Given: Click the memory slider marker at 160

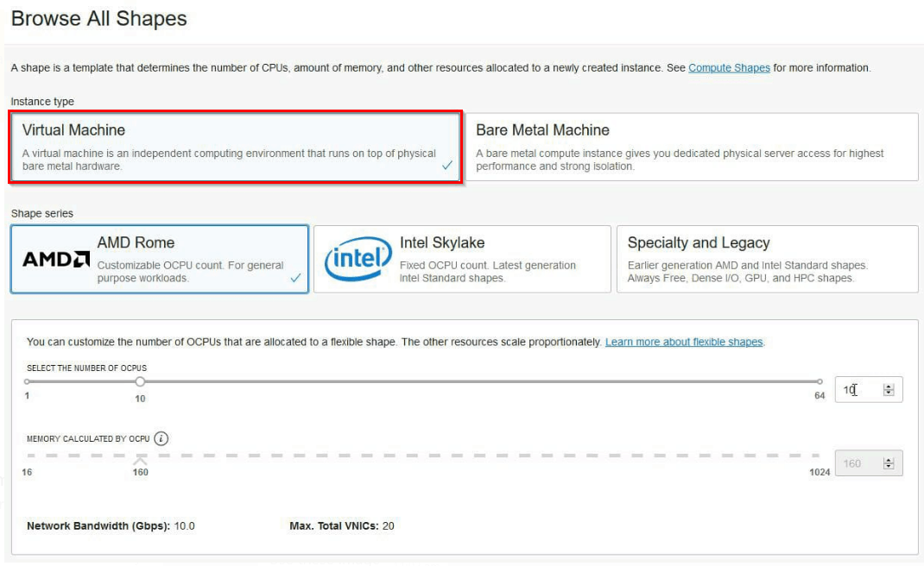Looking at the screenshot, I should coord(140,459).
